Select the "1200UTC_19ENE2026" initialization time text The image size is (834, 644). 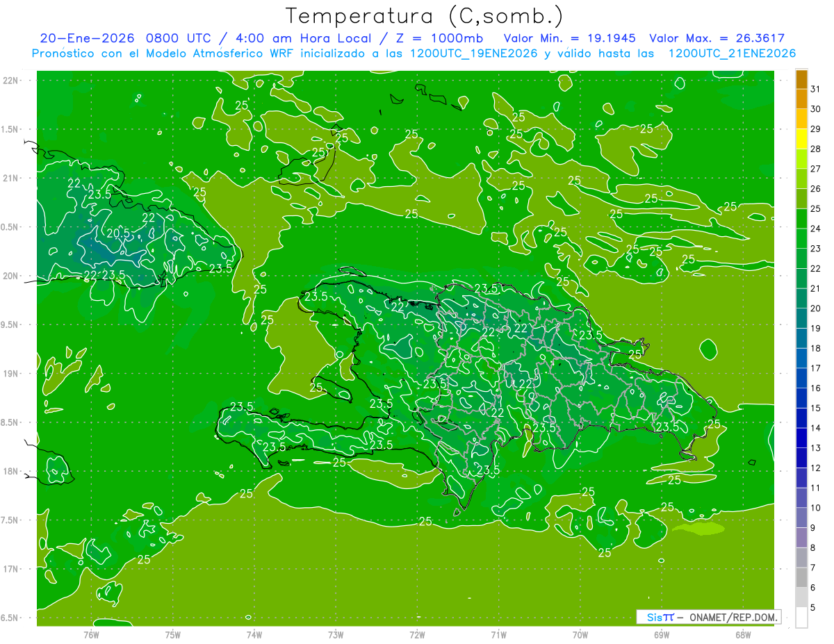(x=473, y=53)
